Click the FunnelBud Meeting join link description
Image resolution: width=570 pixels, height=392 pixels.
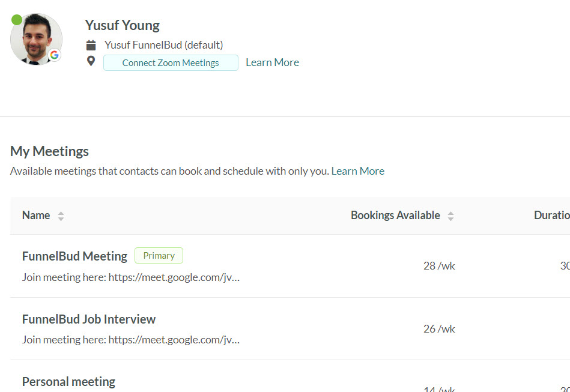pos(131,277)
